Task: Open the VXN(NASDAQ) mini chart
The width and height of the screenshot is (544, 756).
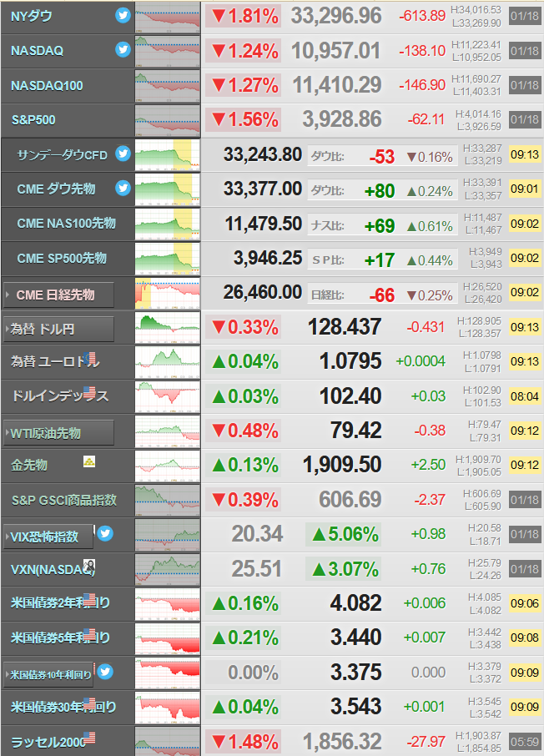Action: 168,569
